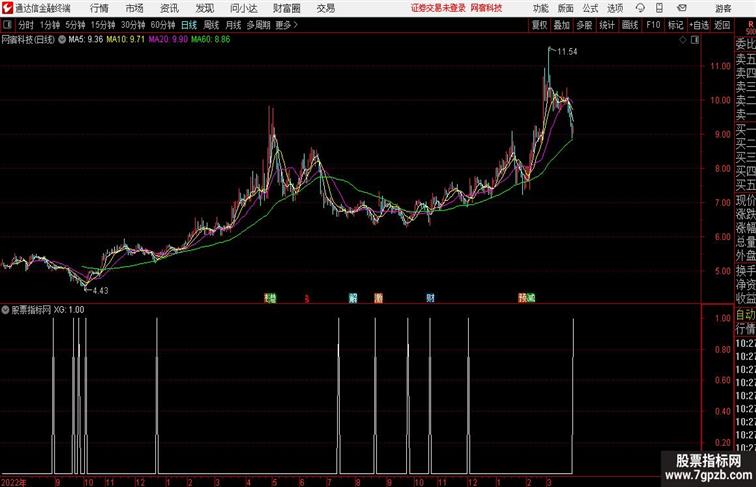Click the 返回 back button

click(722, 25)
